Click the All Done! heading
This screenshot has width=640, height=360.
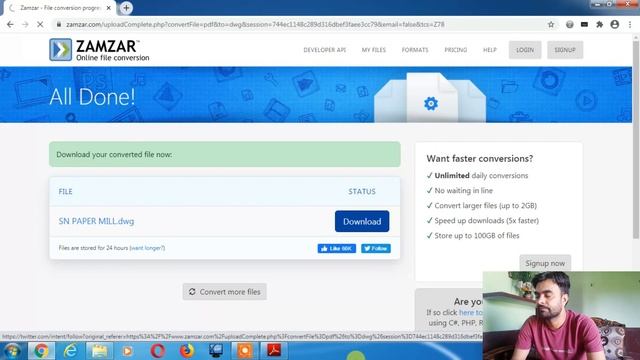click(92, 97)
